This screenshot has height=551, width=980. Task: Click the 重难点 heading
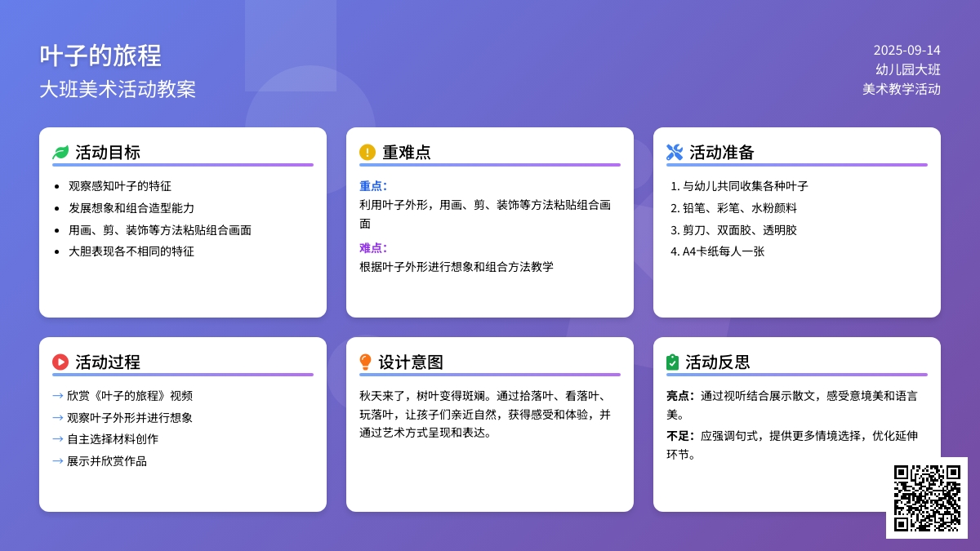(407, 153)
